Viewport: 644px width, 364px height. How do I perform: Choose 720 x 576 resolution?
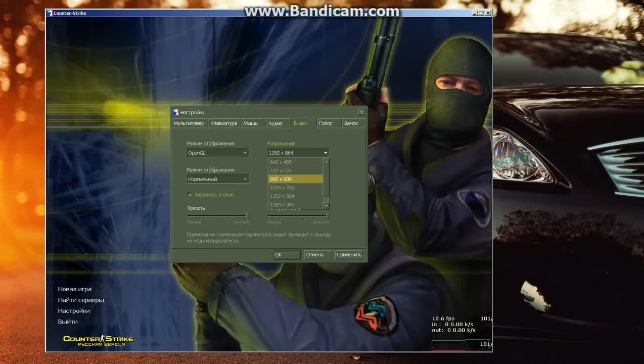coord(295,171)
